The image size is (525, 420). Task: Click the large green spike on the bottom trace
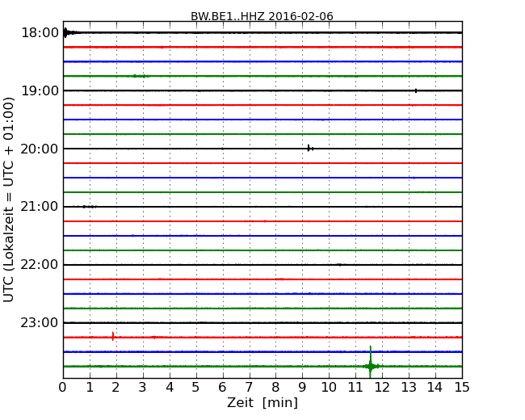370,362
